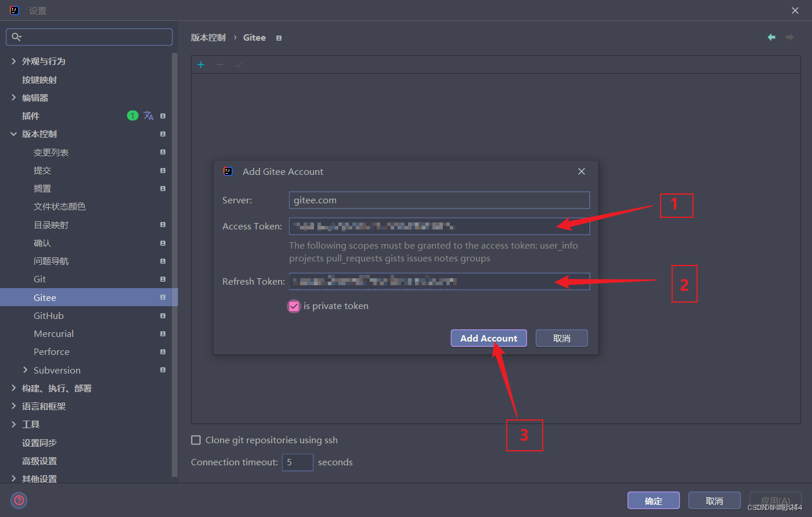The height and width of the screenshot is (517, 812).
Task: Click the 取消 button at settings bottom
Action: (x=714, y=501)
